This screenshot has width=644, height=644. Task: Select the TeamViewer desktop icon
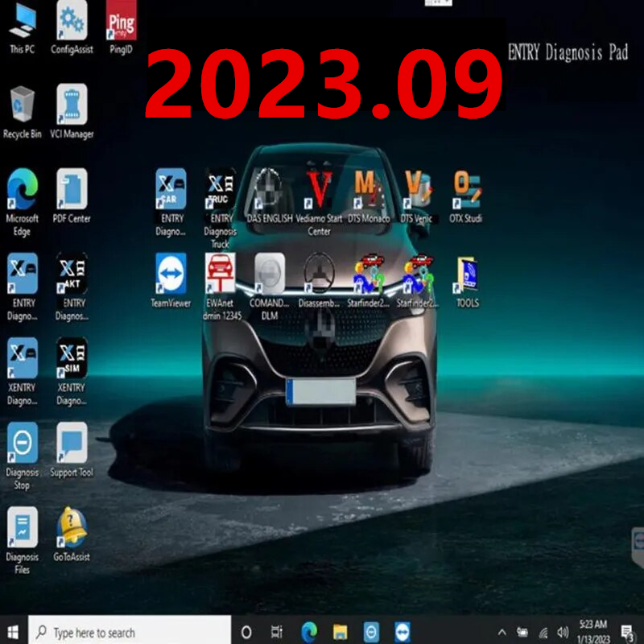(x=171, y=280)
